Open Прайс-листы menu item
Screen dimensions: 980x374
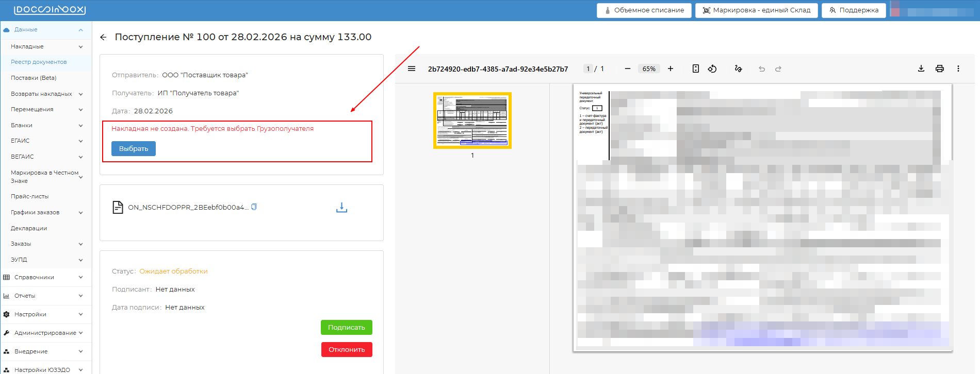coord(30,196)
